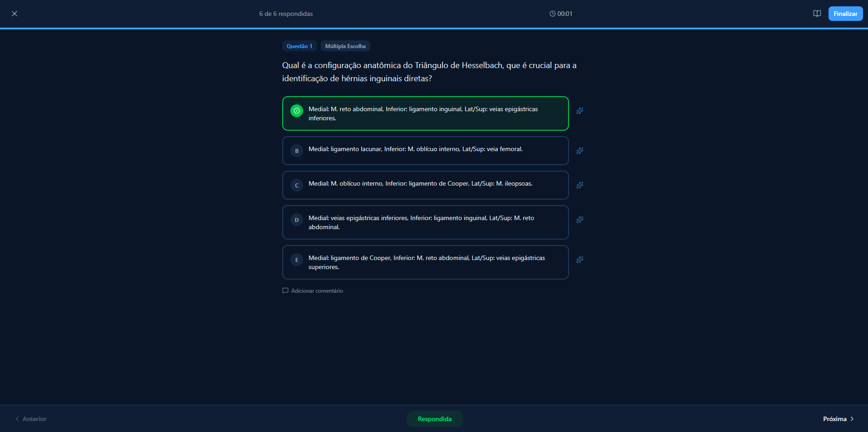Click the sparkle AI icon beside the ligamento lacunar option
Image resolution: width=868 pixels, height=432 pixels.
click(579, 151)
